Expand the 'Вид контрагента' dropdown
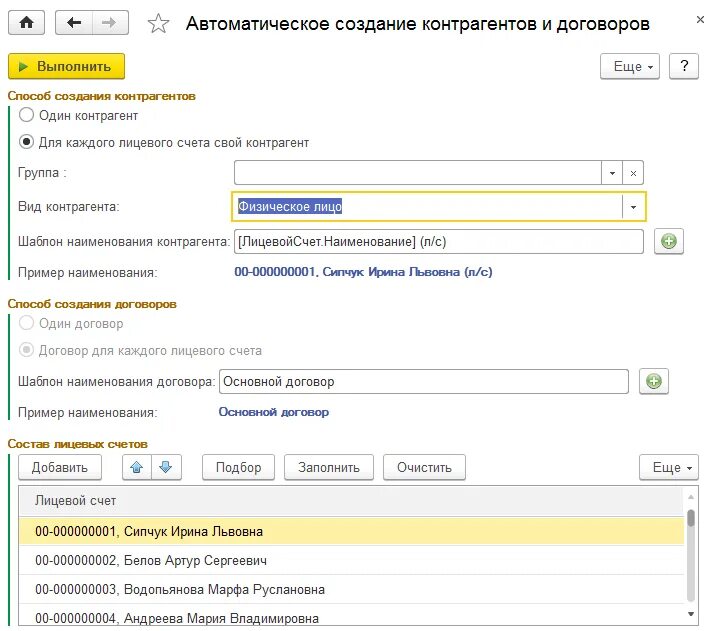The image size is (712, 631). (x=633, y=206)
